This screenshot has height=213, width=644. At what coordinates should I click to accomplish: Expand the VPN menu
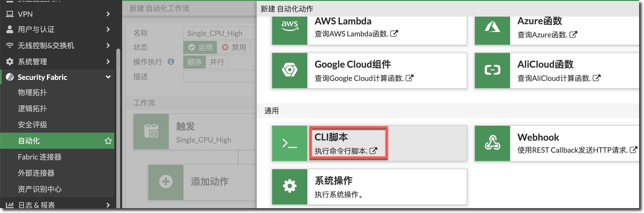pyautogui.click(x=108, y=14)
